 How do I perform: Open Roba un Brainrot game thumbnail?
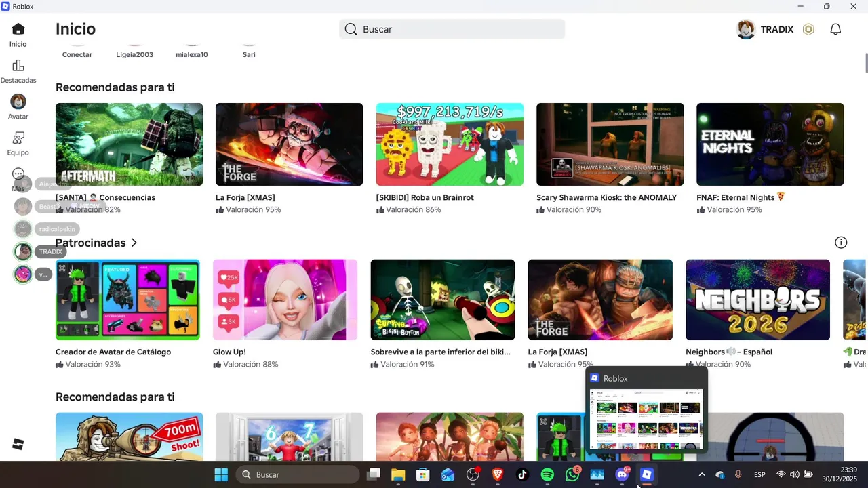click(450, 144)
